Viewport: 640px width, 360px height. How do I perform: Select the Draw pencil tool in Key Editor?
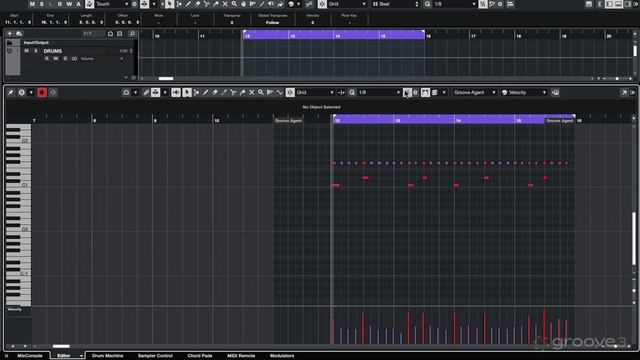[x=205, y=93]
